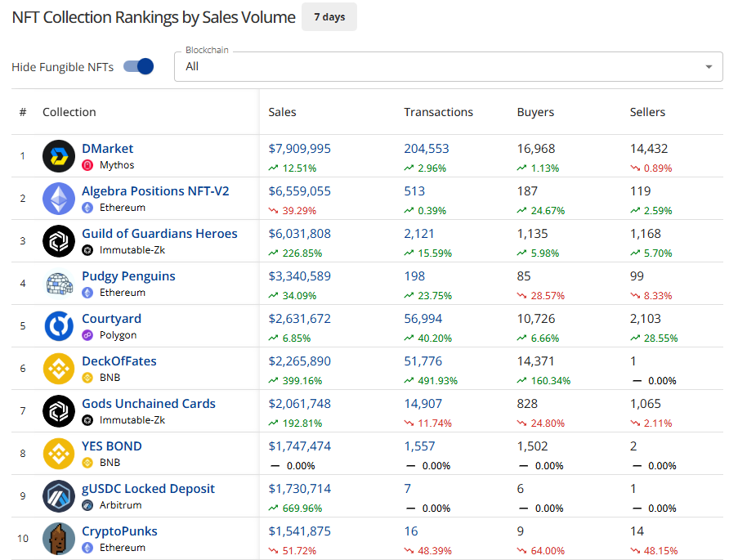Click the DMarket sales value $7,909,995
Viewport: 729px width, 560px height.
300,149
